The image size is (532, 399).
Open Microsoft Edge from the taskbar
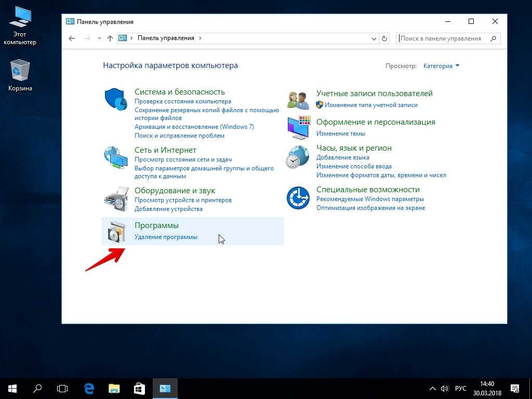[x=89, y=388]
